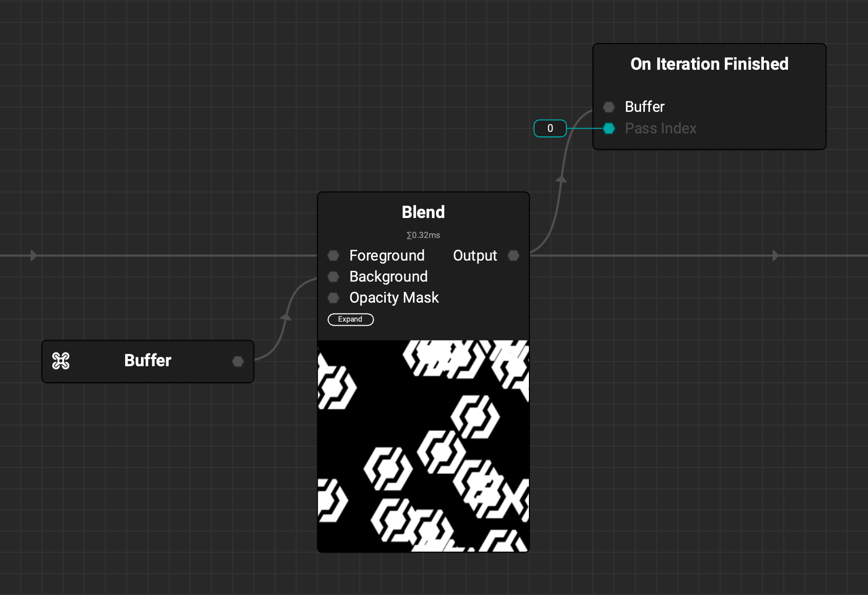Click the Opacity Mask input socket
This screenshot has height=595, width=868.
click(333, 298)
